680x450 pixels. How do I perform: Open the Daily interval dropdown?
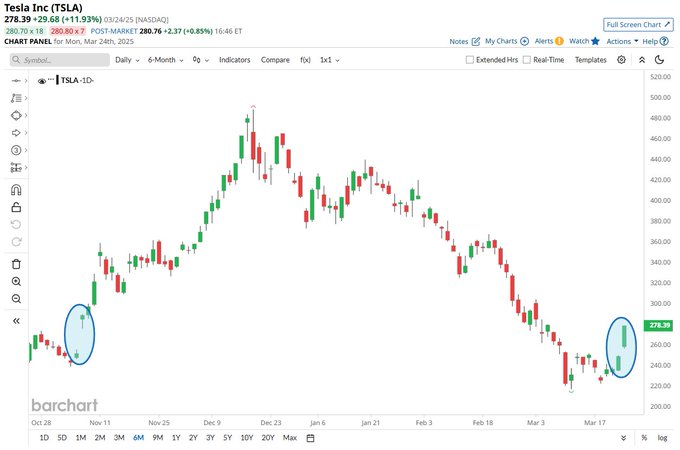[x=127, y=60]
